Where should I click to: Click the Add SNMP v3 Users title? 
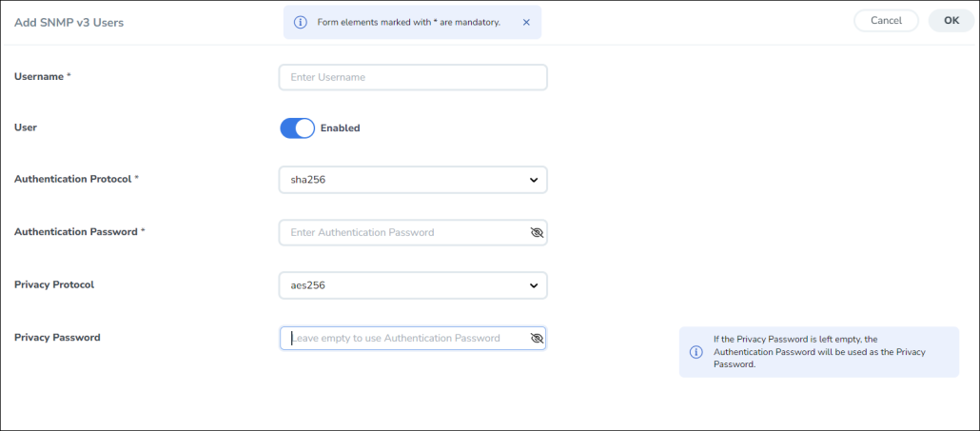point(69,22)
